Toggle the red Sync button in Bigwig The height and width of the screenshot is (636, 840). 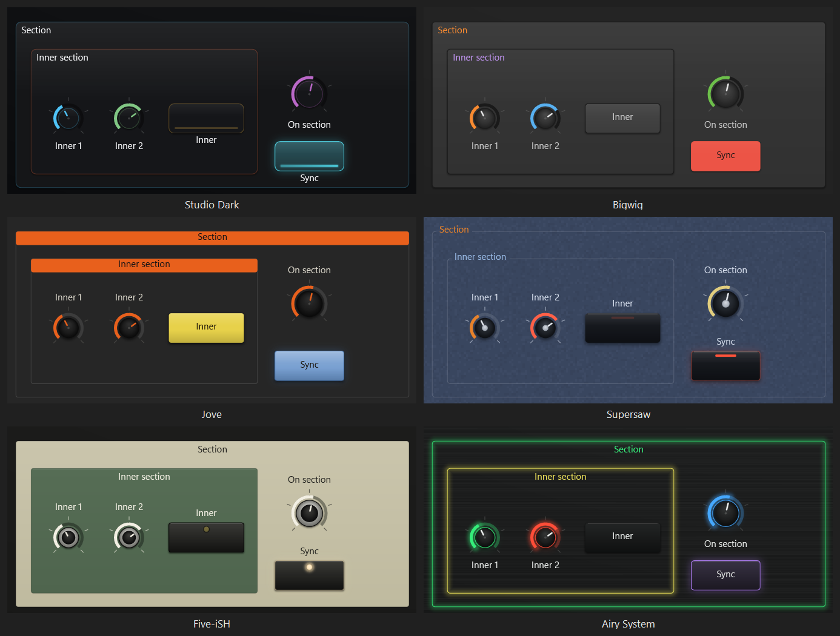point(725,156)
